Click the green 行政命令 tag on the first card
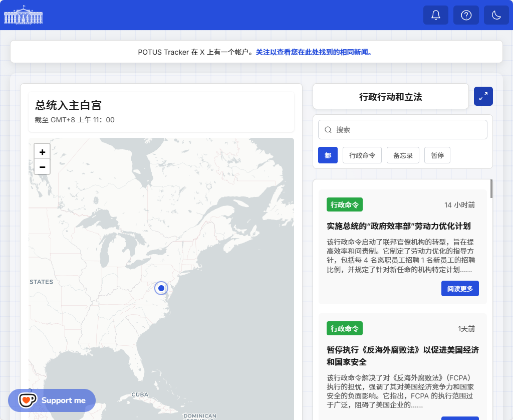The height and width of the screenshot is (420, 513). click(x=345, y=205)
